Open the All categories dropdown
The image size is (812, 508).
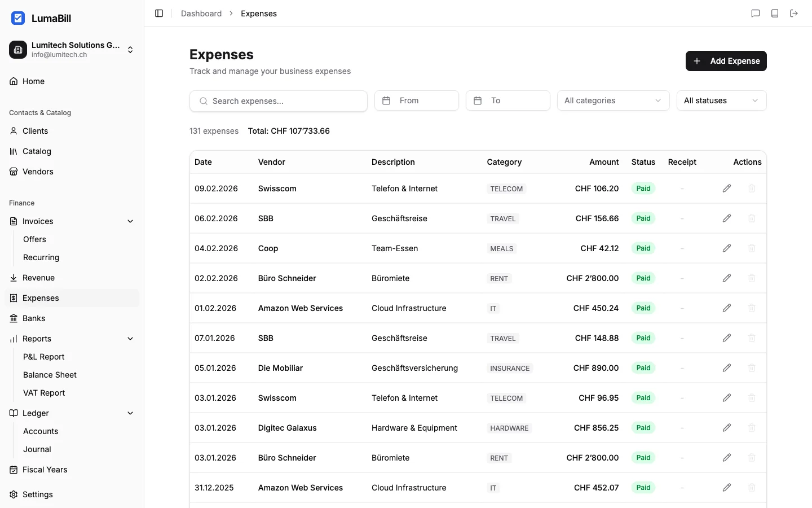click(613, 100)
